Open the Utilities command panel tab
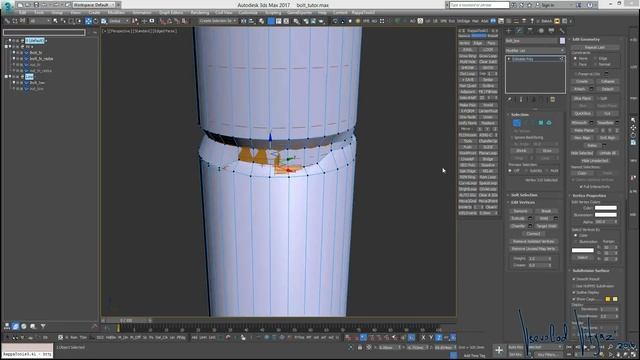Image resolution: width=640 pixels, height=360 pixels. 562,31
